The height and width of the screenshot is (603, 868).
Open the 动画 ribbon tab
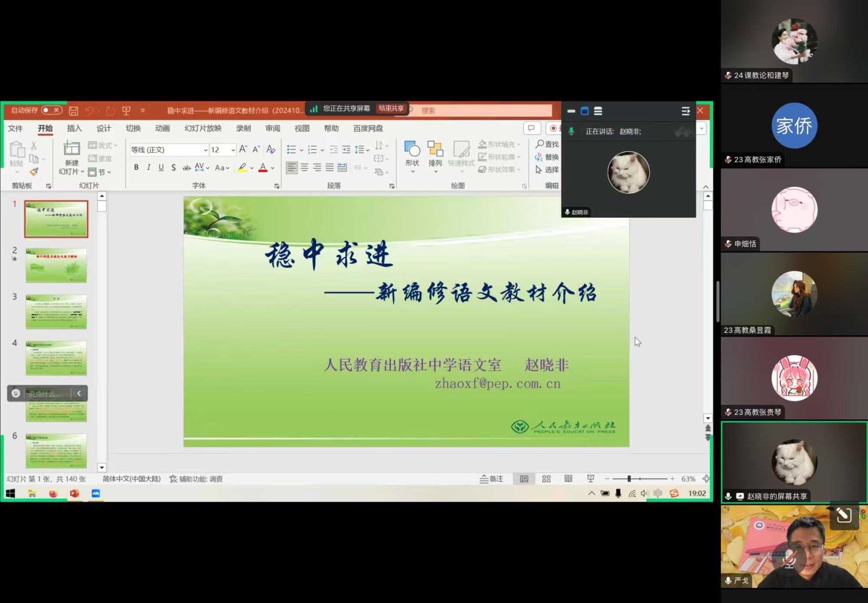click(162, 128)
